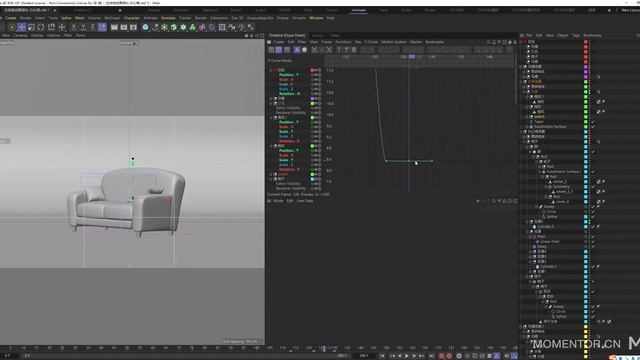
Task: Select the Move tool in top toolbar
Action: pos(22,27)
